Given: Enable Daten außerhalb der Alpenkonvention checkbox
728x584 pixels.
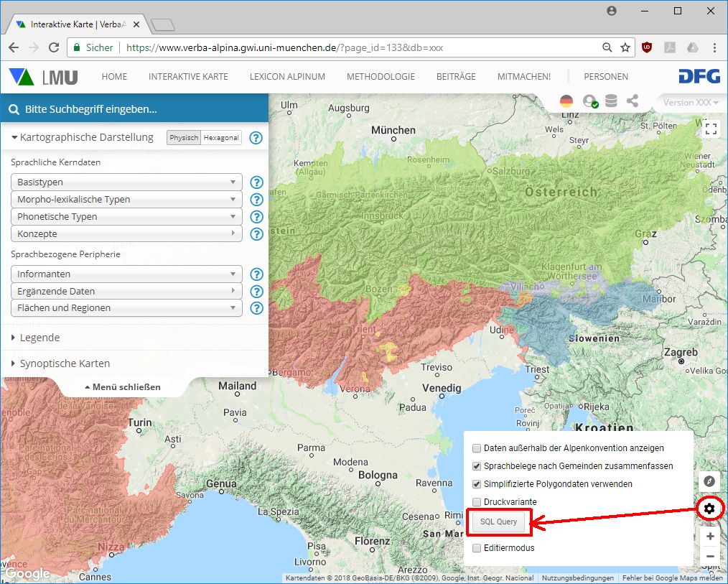Looking at the screenshot, I should coord(477,448).
